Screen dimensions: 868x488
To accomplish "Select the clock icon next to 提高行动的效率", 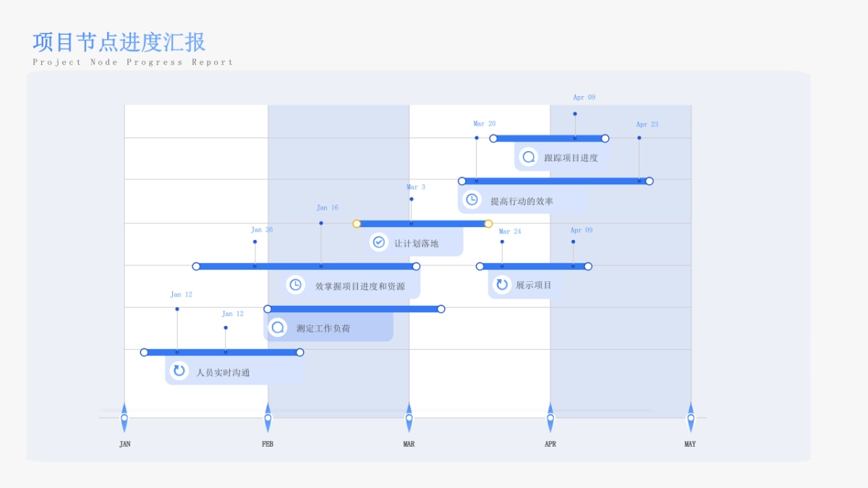I will pyautogui.click(x=472, y=200).
